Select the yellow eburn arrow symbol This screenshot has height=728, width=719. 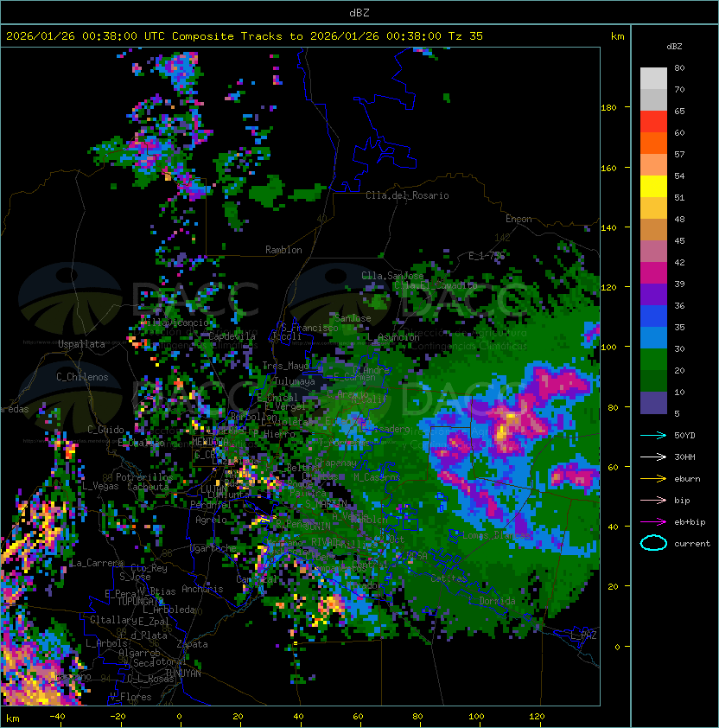tap(653, 479)
